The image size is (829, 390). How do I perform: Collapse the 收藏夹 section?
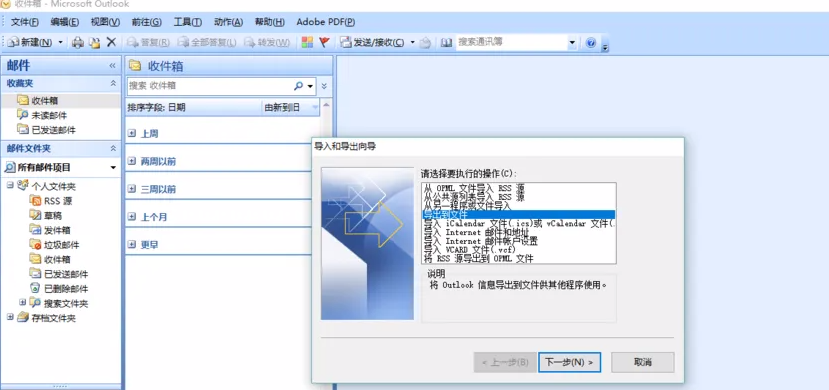[113, 83]
